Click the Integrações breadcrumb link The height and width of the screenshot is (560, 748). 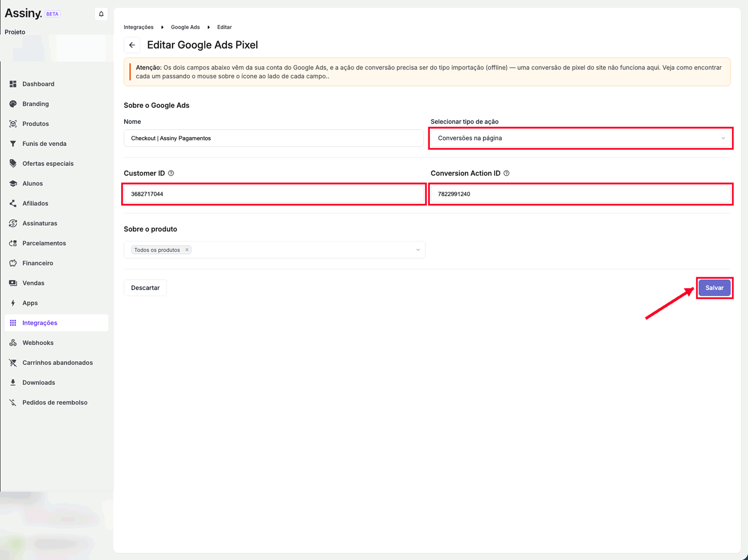coord(139,27)
